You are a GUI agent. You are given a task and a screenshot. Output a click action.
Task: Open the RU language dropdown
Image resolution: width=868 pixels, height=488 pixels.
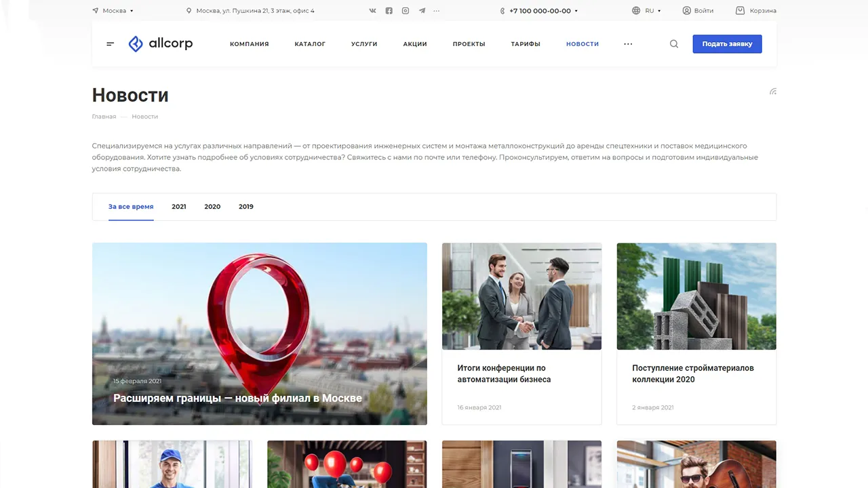[x=646, y=11]
